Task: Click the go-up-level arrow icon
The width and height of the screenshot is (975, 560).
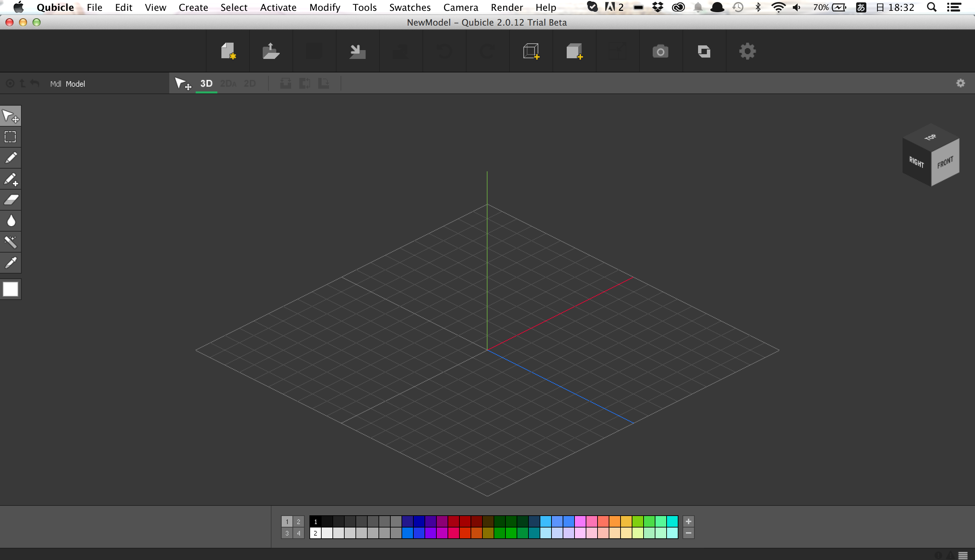Action: click(x=23, y=83)
